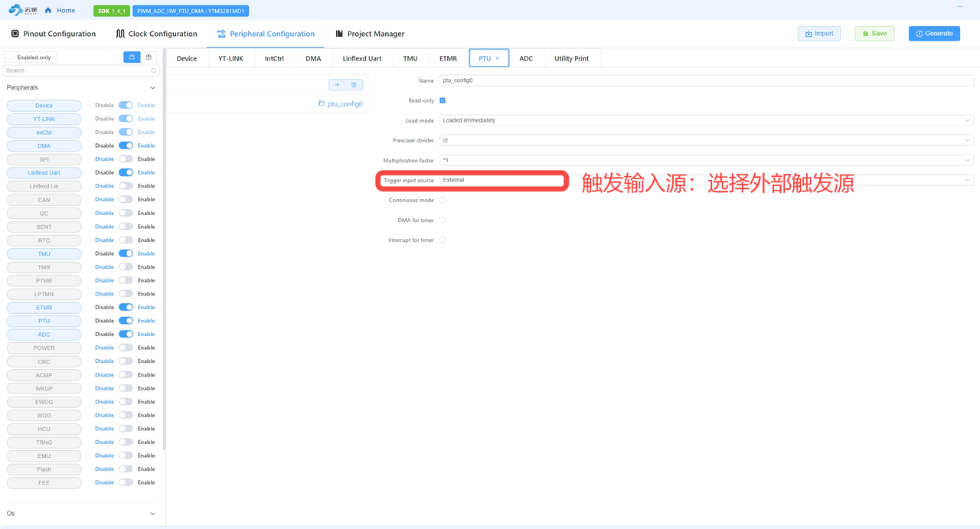Click the Import button
The image size is (980, 529).
819,34
